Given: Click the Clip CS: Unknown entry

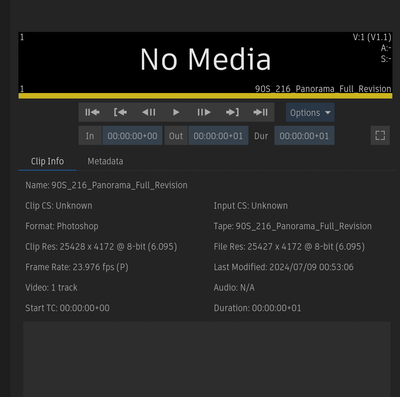Looking at the screenshot, I should coord(59,206).
